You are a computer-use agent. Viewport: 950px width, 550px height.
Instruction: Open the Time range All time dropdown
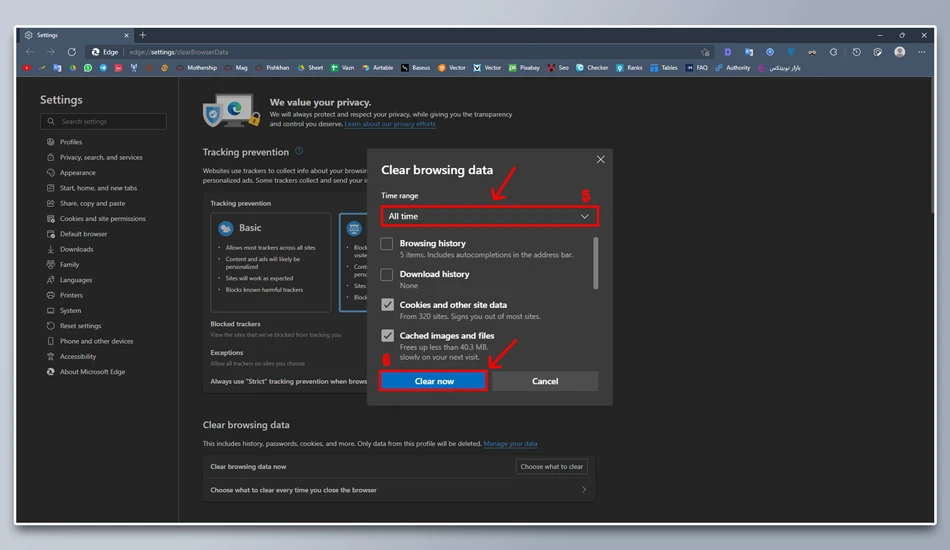point(490,216)
